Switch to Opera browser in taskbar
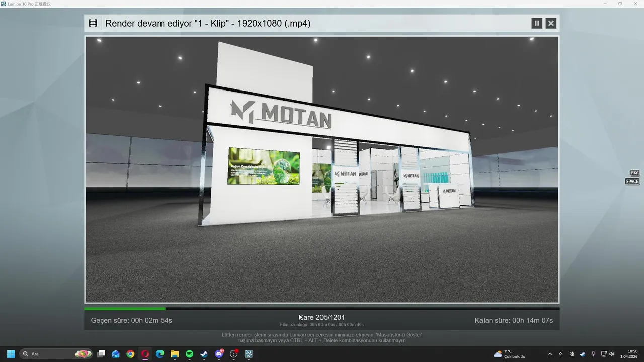This screenshot has width=644, height=362. click(x=145, y=354)
